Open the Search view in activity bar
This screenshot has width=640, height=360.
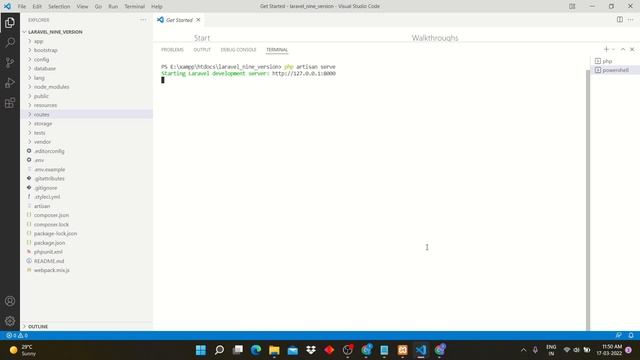point(10,42)
